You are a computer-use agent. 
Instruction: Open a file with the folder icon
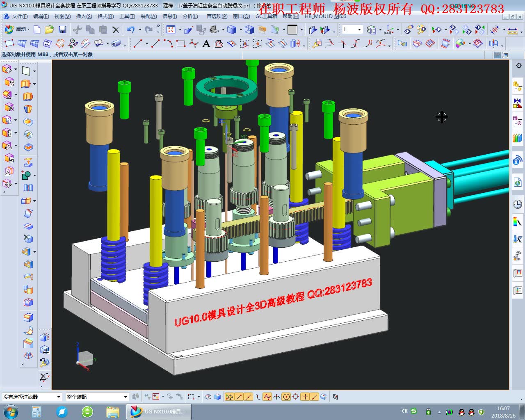click(x=50, y=30)
